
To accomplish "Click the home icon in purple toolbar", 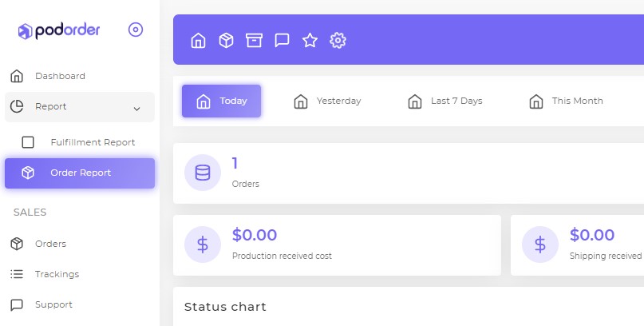I will [199, 40].
